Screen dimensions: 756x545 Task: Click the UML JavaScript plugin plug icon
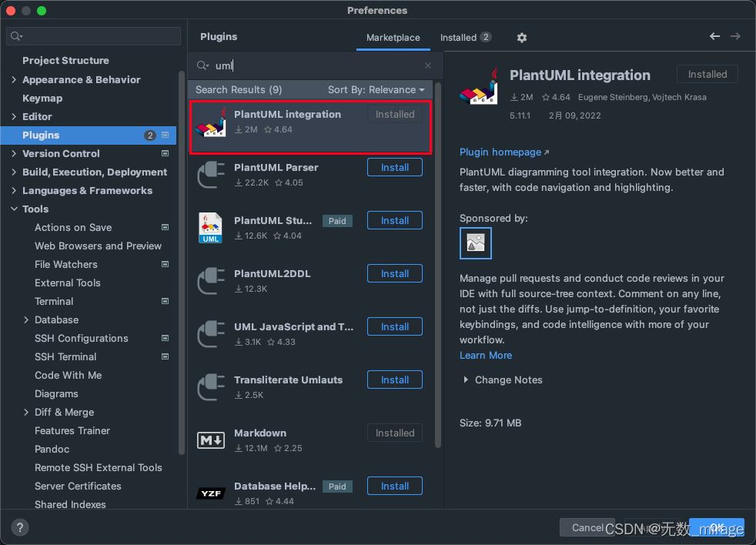point(211,334)
